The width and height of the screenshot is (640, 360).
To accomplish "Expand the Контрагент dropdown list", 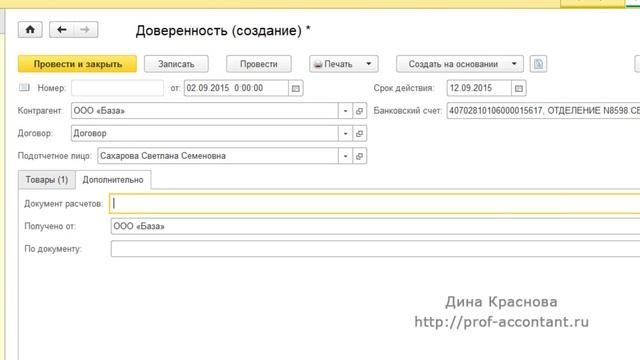I will coord(345,111).
